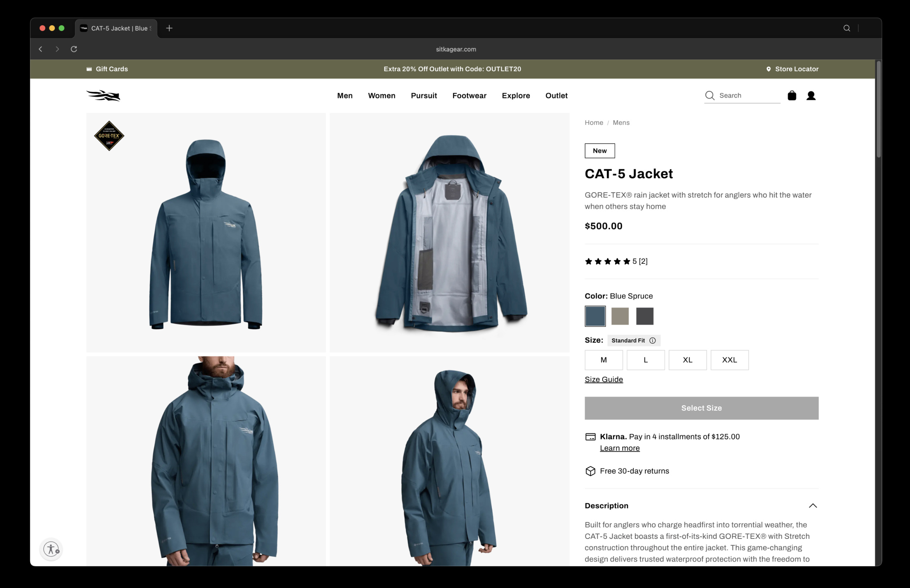Select the tan color swatch
Viewport: 910px width, 588px height.
point(620,316)
